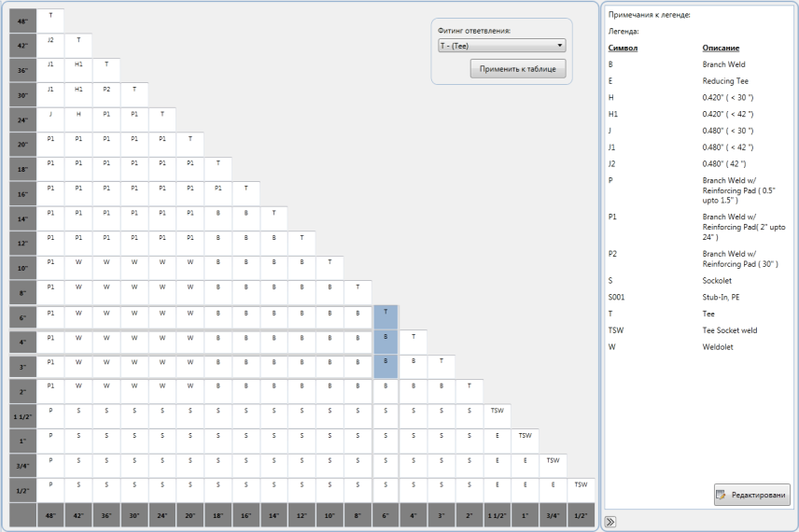Select the 'Stub-In, PE' legend description
Image resolution: width=799 pixels, height=532 pixels.
721,297
